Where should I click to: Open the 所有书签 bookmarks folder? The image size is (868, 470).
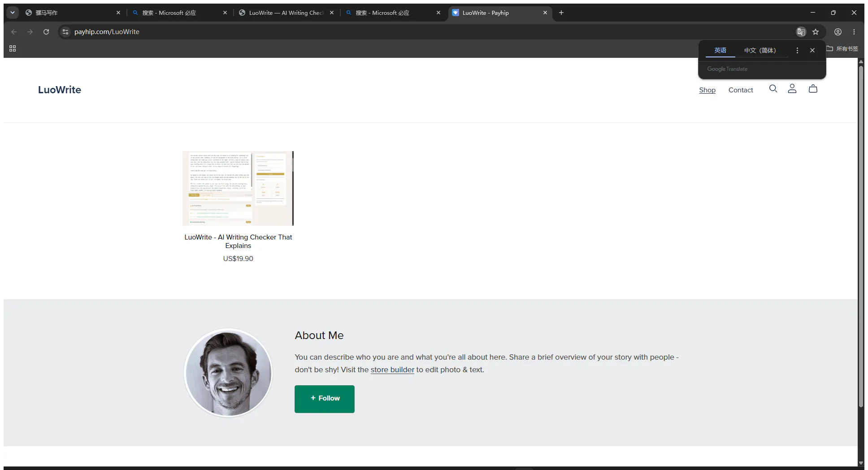pos(842,48)
